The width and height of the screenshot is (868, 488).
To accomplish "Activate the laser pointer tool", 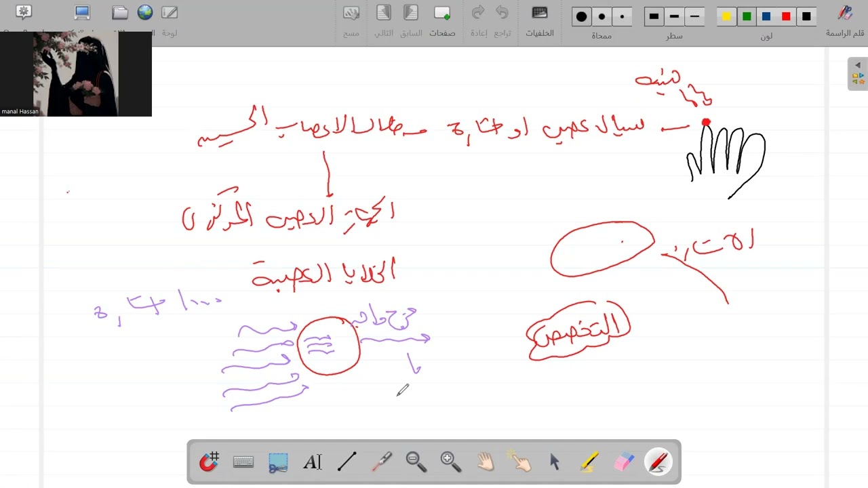I will click(382, 462).
